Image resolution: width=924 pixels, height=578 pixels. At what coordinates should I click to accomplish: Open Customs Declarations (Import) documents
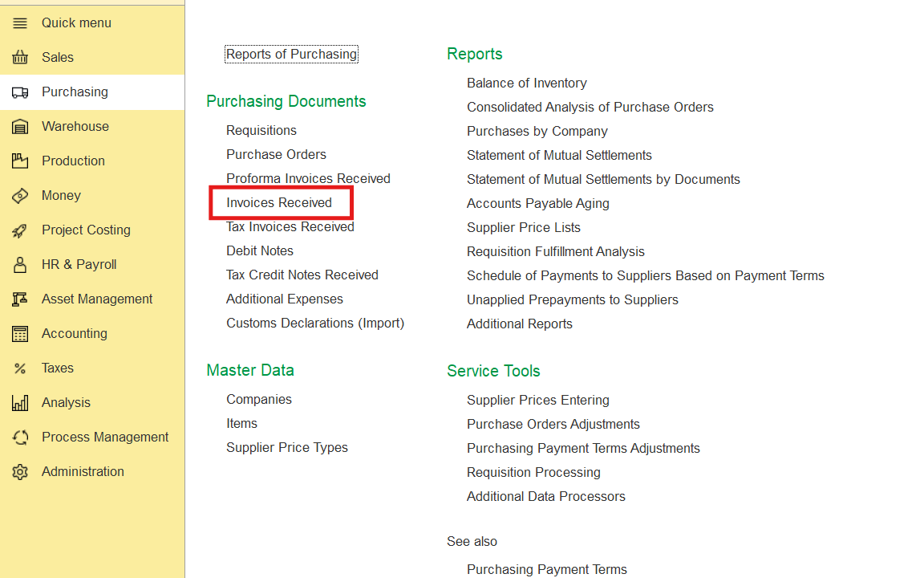coord(315,324)
